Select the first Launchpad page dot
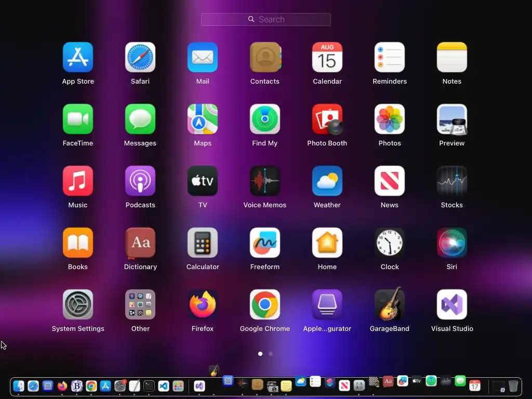Viewport: 532px width, 399px height. [x=260, y=353]
